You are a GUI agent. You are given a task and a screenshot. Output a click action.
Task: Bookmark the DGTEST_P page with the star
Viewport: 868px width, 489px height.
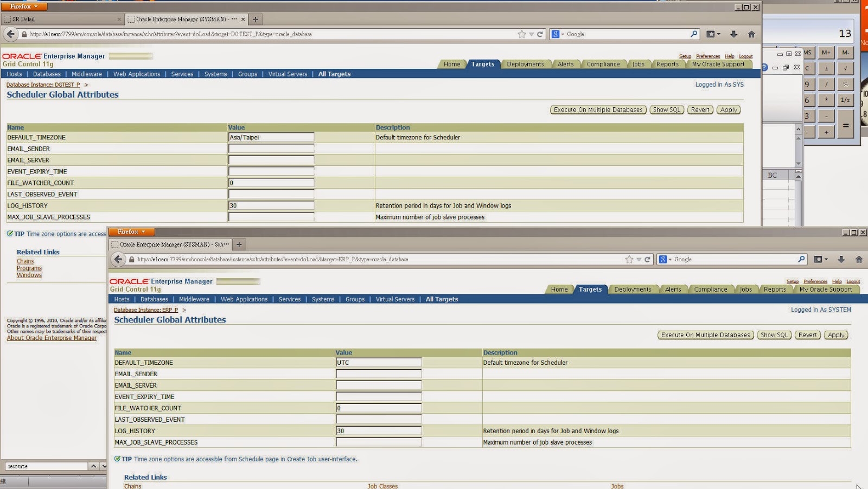[522, 34]
